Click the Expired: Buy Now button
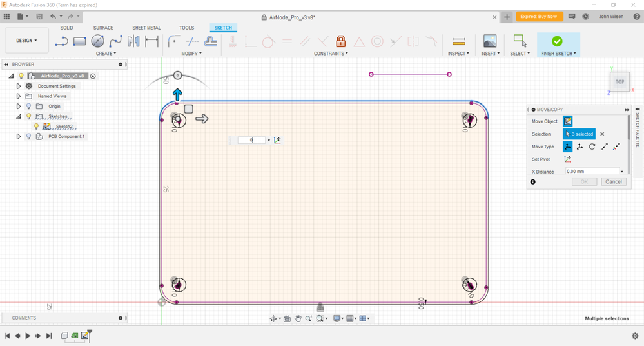 click(x=539, y=16)
